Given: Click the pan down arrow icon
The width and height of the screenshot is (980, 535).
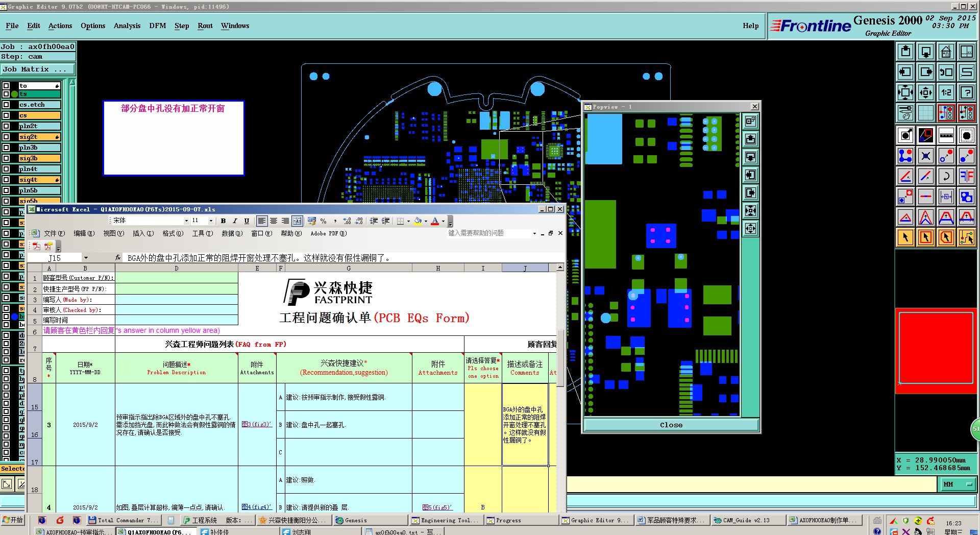Looking at the screenshot, I should tap(925, 52).
